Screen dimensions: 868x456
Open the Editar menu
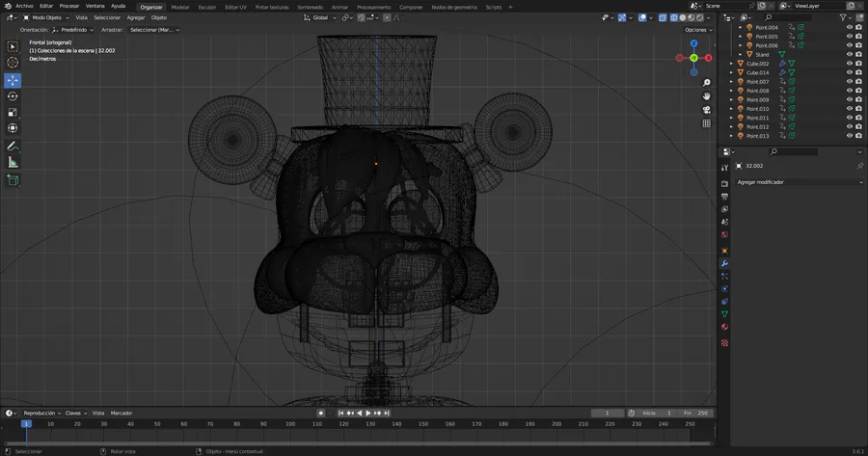pyautogui.click(x=46, y=6)
